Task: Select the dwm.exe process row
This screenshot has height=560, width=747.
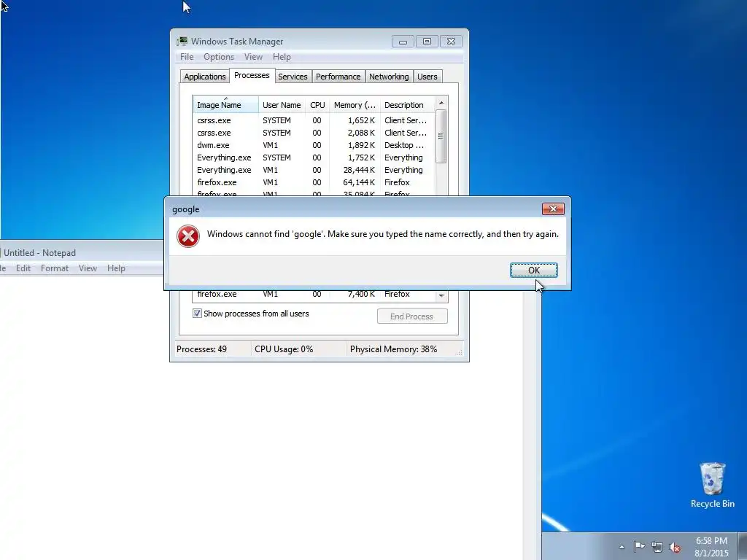Action: [x=314, y=145]
